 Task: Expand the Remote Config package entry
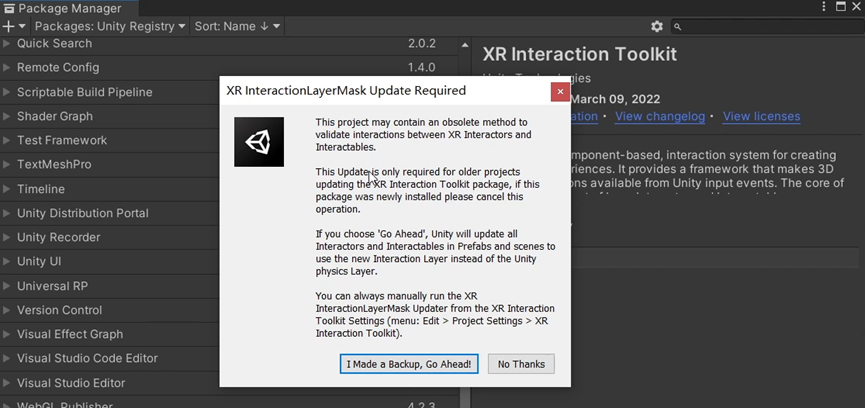click(x=7, y=68)
